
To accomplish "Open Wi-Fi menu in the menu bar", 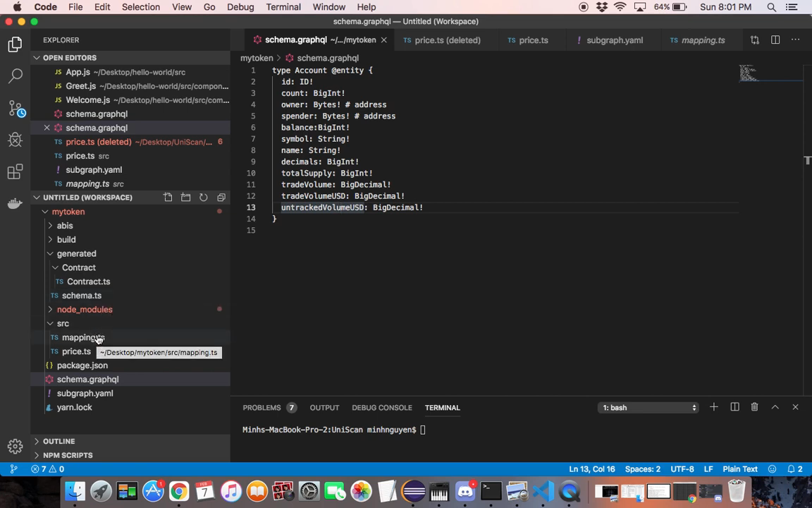I will (620, 7).
